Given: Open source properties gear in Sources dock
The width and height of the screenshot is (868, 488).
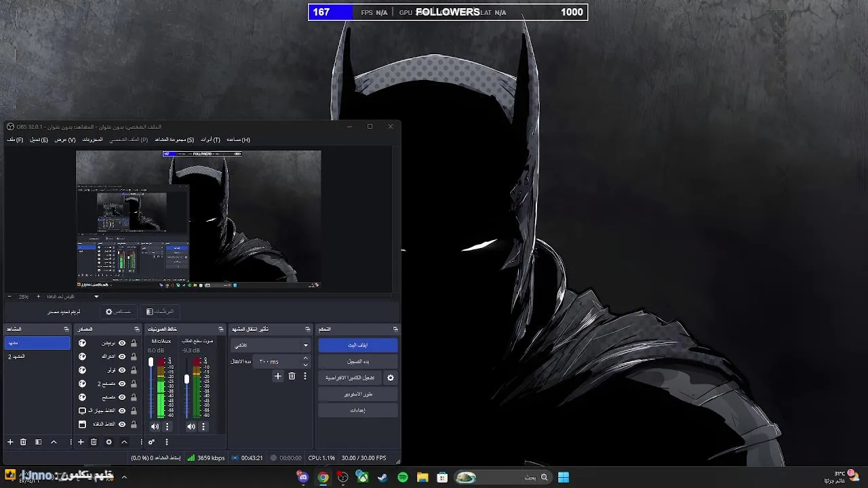Looking at the screenshot, I should tap(108, 442).
